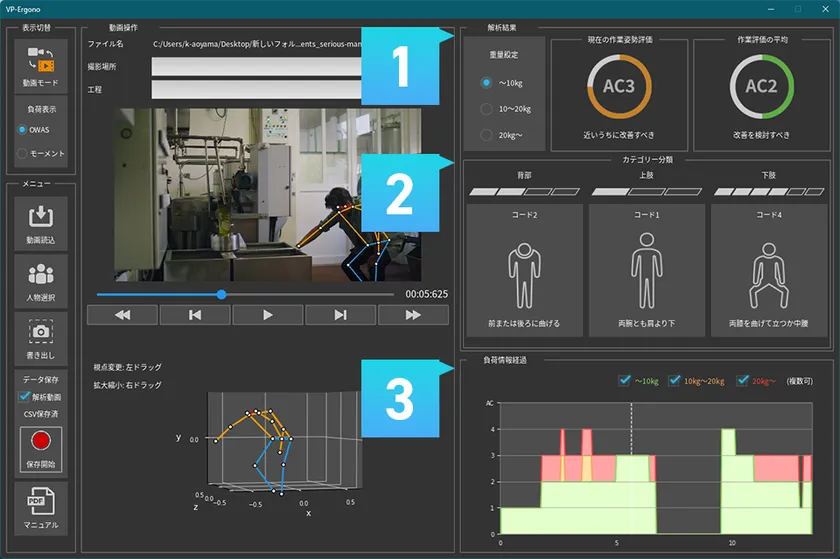This screenshot has width=840, height=559.
Task: Click the 工程 input field
Action: click(x=257, y=90)
